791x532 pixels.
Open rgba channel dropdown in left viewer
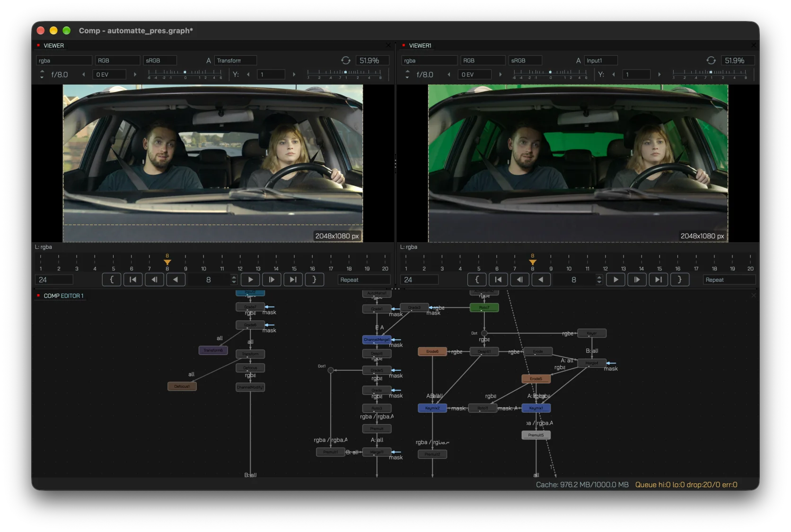point(64,61)
